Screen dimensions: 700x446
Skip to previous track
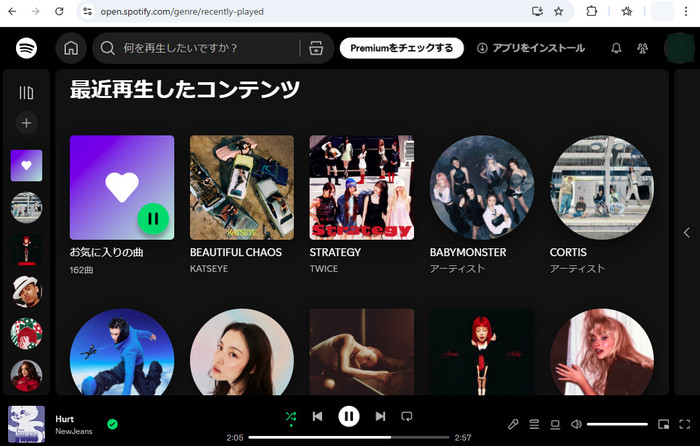317,417
